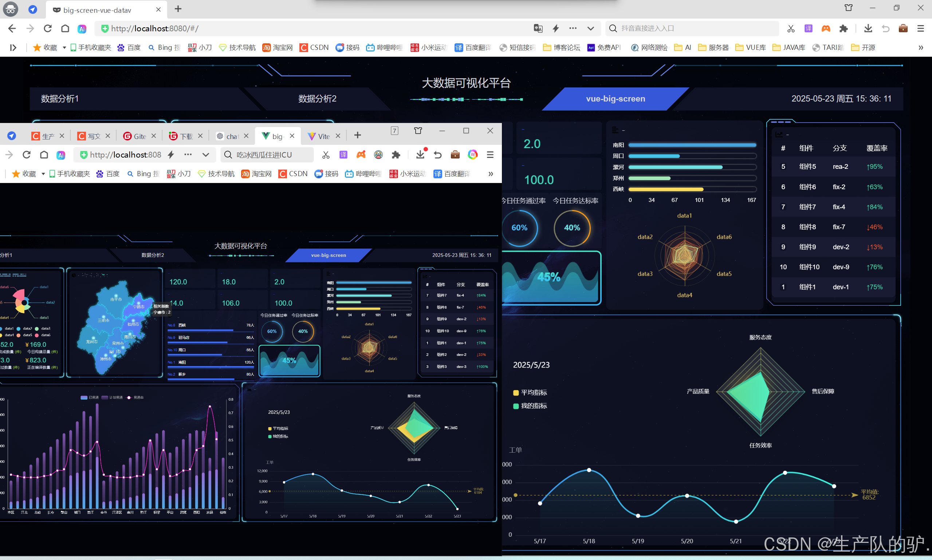The width and height of the screenshot is (932, 560).
Task: Open the download manager icon with red dot
Action: tap(420, 154)
